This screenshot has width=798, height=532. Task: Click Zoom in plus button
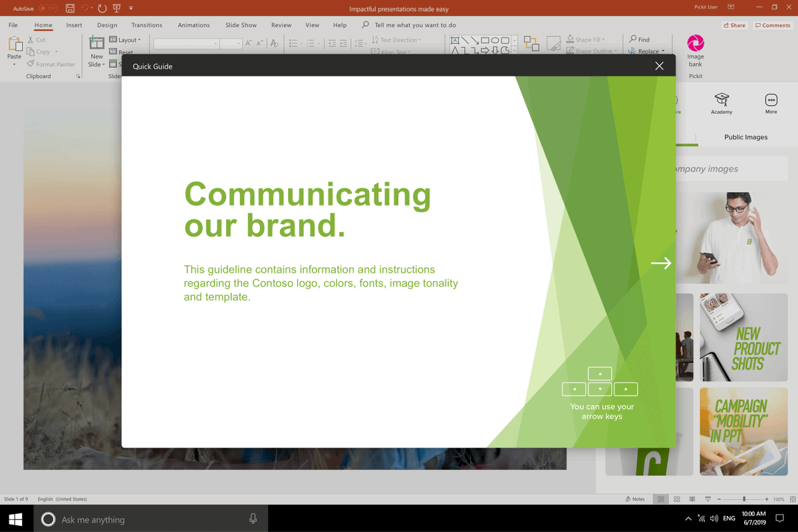pos(767,499)
